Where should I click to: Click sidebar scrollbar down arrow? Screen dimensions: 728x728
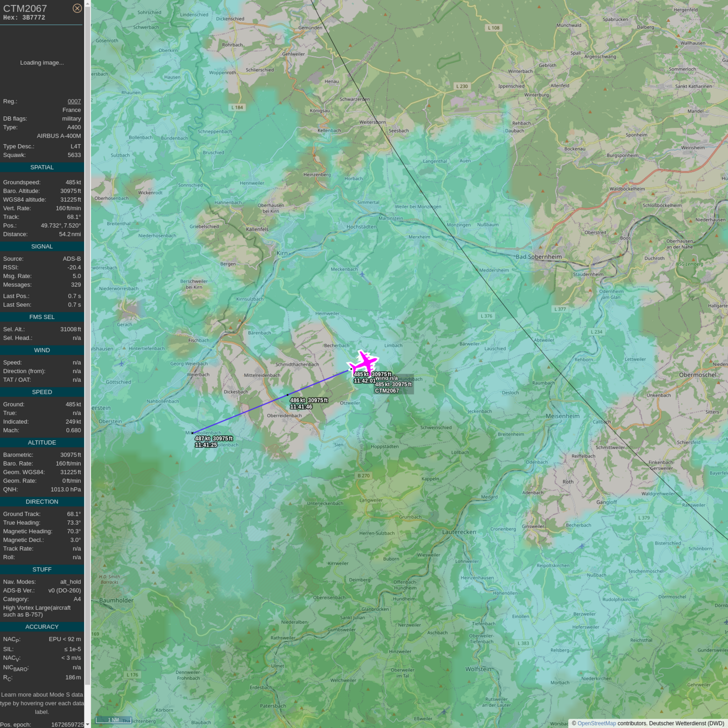coord(87,724)
